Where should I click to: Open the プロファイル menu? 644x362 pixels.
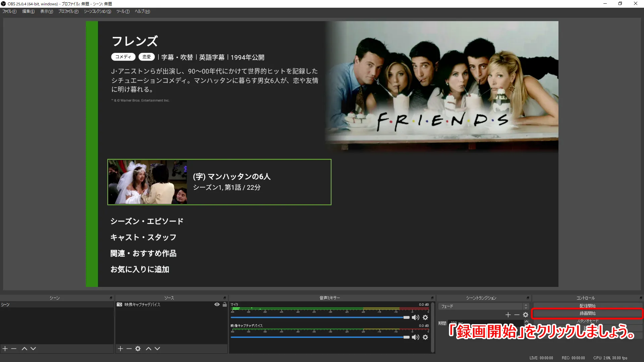click(x=68, y=11)
